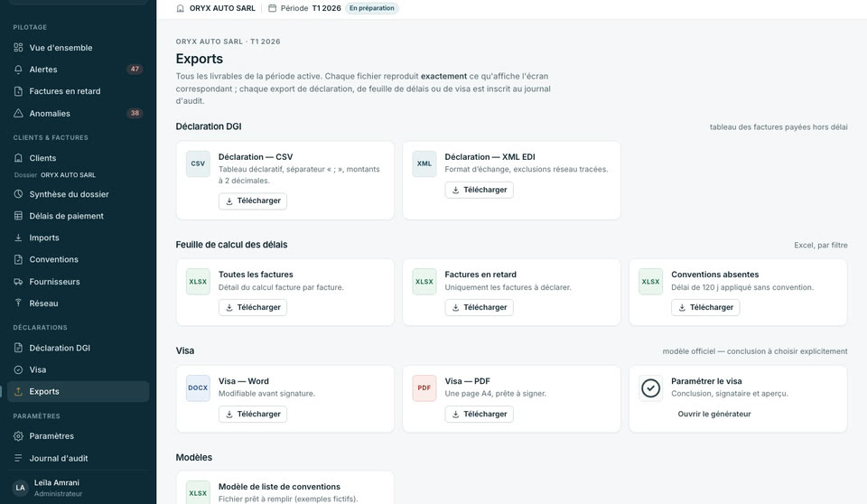Click the PDF file badge icon
Viewport: 867px width, 504px height.
pyautogui.click(x=424, y=387)
